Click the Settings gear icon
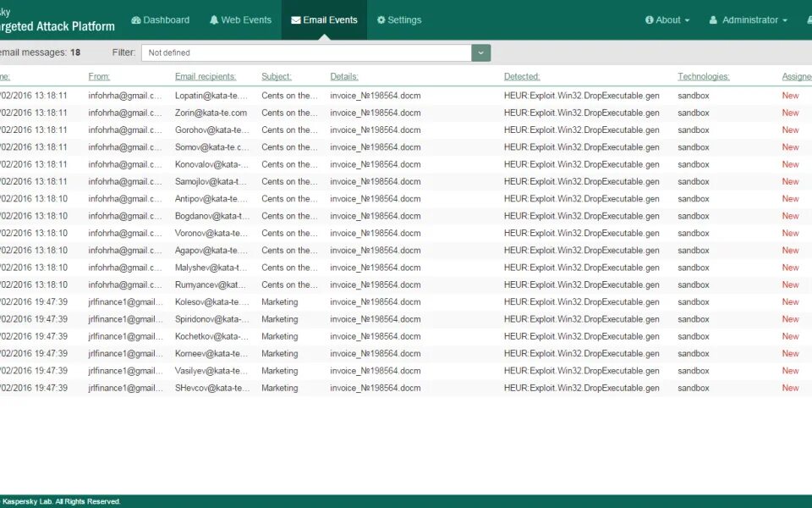 [381, 20]
